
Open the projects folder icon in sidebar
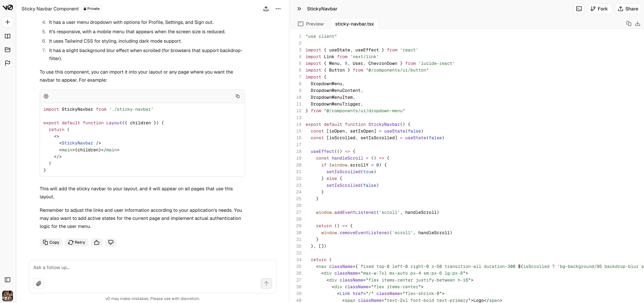tap(8, 50)
